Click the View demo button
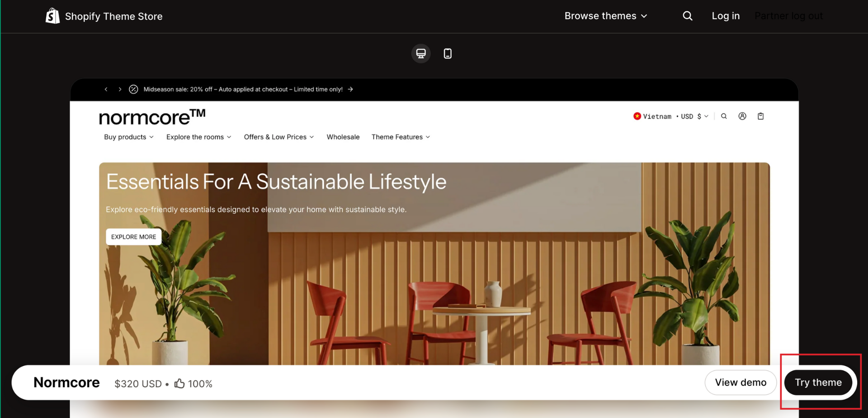The width and height of the screenshot is (868, 418). (741, 383)
